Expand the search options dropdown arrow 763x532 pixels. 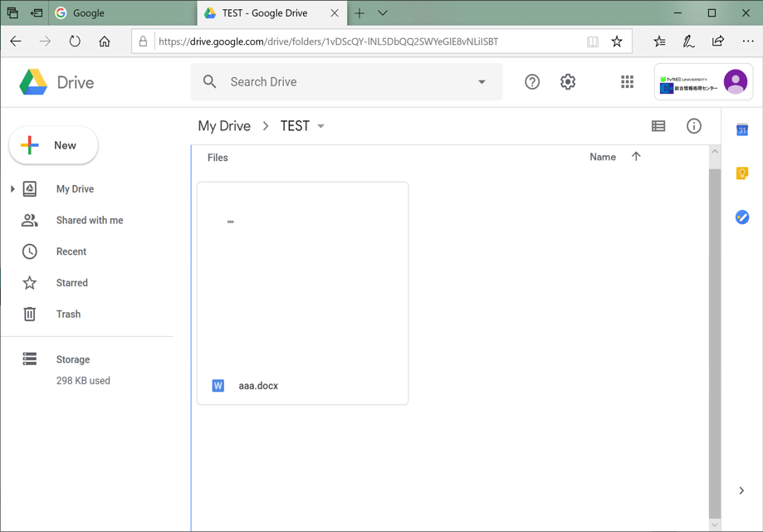coord(482,82)
